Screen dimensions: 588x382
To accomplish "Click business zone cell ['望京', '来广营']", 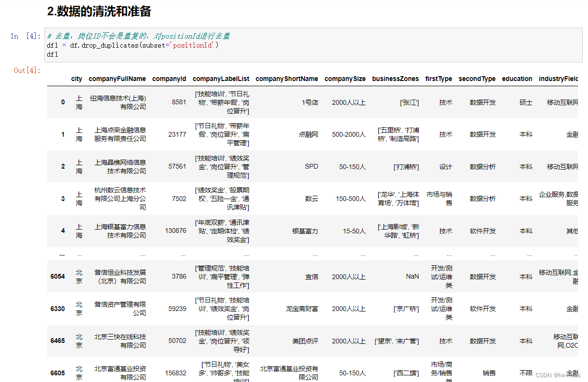I will point(397,341).
